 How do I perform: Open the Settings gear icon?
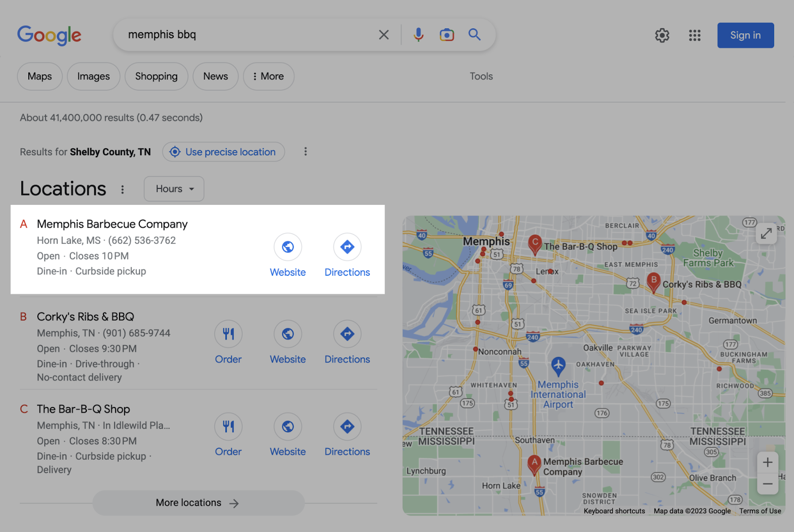pyautogui.click(x=662, y=35)
